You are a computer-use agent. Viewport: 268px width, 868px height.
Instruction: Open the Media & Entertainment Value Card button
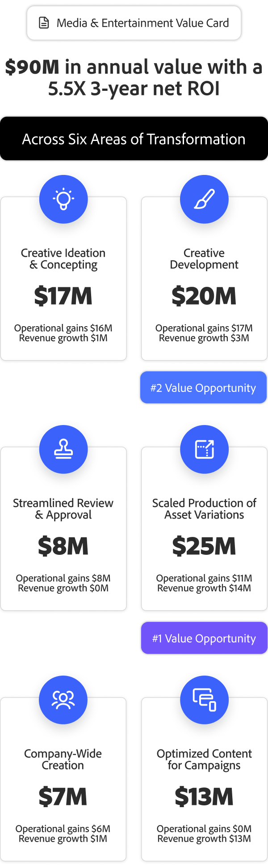point(134,23)
